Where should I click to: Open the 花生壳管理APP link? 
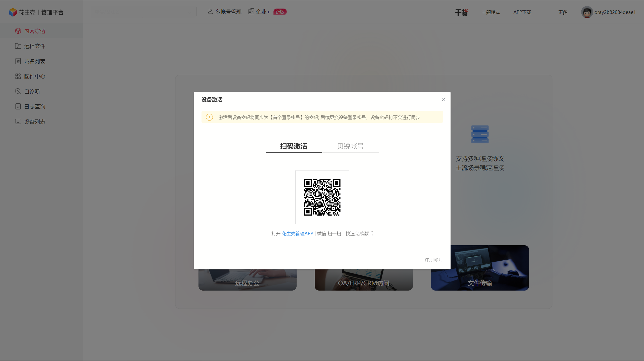pos(297,233)
